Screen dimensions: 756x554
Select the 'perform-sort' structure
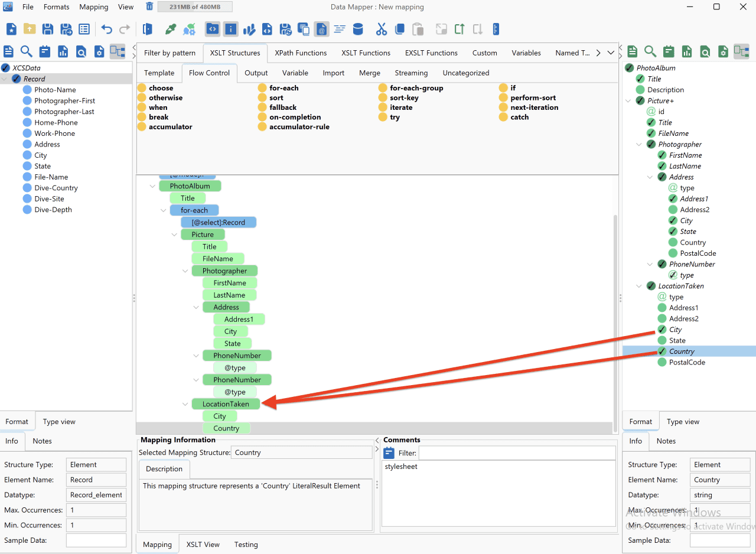(x=533, y=98)
